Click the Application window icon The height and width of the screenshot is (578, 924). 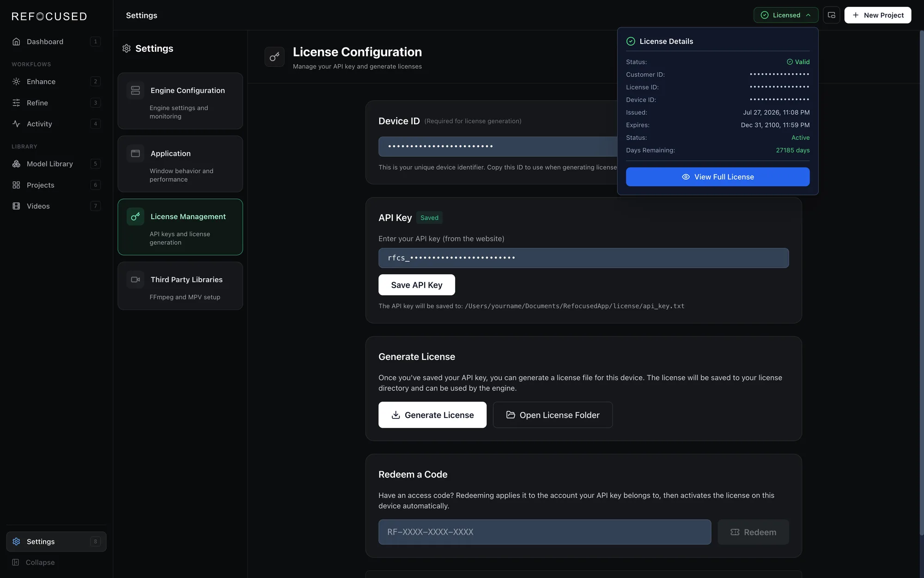[135, 153]
